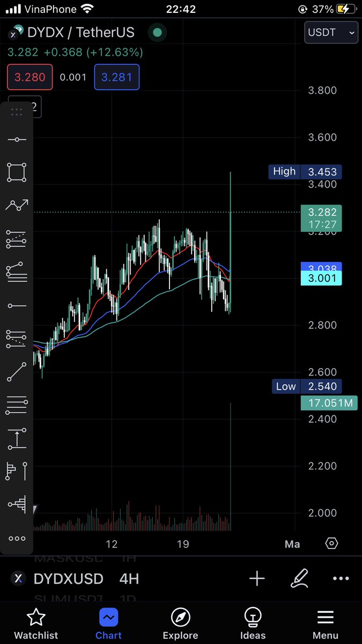The image size is (362, 644).
Task: Tap the plus icon next to 4H
Action: coord(257,579)
